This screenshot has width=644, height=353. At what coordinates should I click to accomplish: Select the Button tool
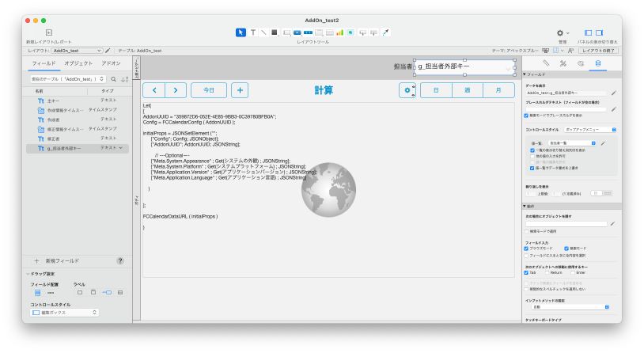click(x=297, y=32)
